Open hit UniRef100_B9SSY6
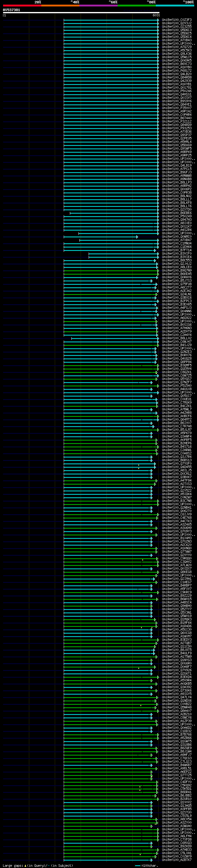This screenshot has width=197, height=868. (x=177, y=101)
